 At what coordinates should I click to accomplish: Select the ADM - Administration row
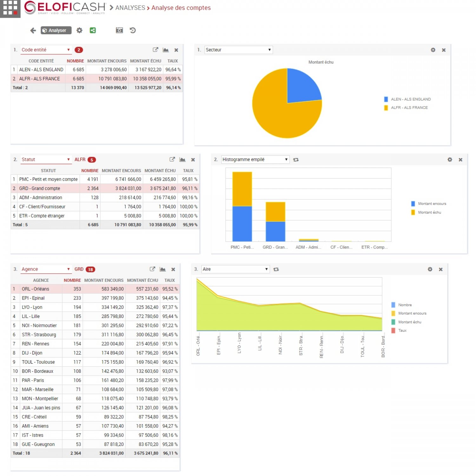tap(105, 198)
